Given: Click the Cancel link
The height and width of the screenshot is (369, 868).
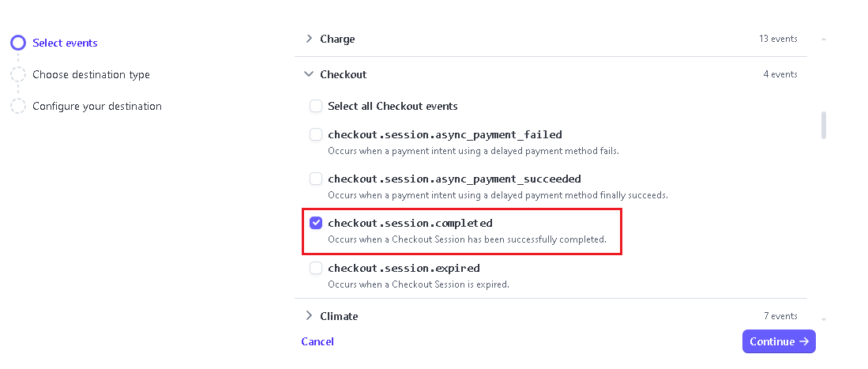Looking at the screenshot, I should pos(318,341).
